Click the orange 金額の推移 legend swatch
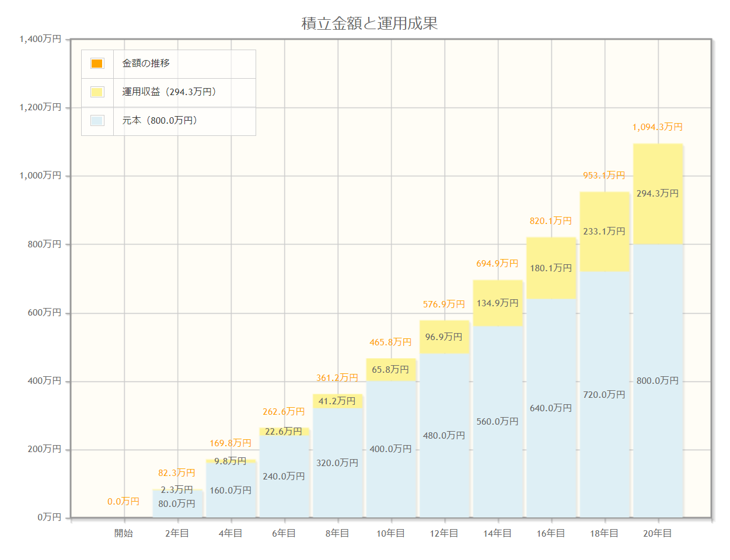This screenshot has height=560, width=730. tap(97, 64)
